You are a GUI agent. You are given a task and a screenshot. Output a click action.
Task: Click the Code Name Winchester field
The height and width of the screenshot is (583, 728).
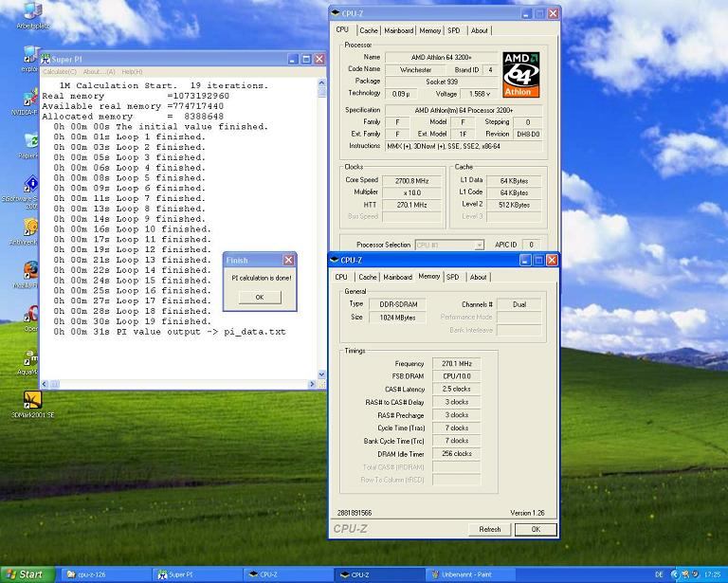pyautogui.click(x=415, y=69)
